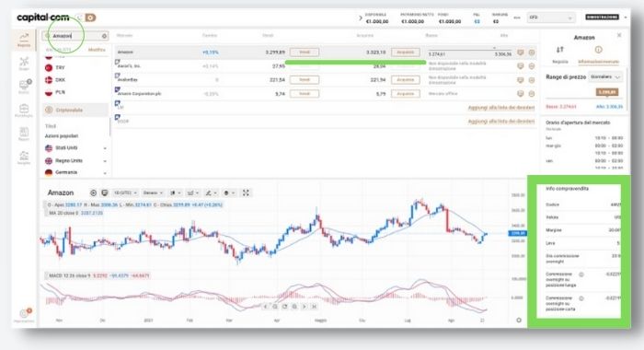Open chart icon on Amarin Corporation row
644x350 pixels.
click(x=521, y=94)
